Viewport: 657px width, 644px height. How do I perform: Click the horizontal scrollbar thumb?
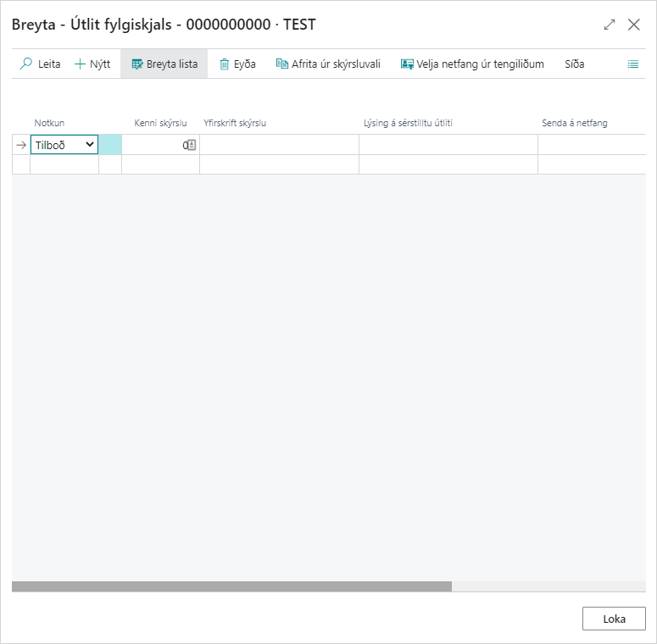[x=231, y=586]
